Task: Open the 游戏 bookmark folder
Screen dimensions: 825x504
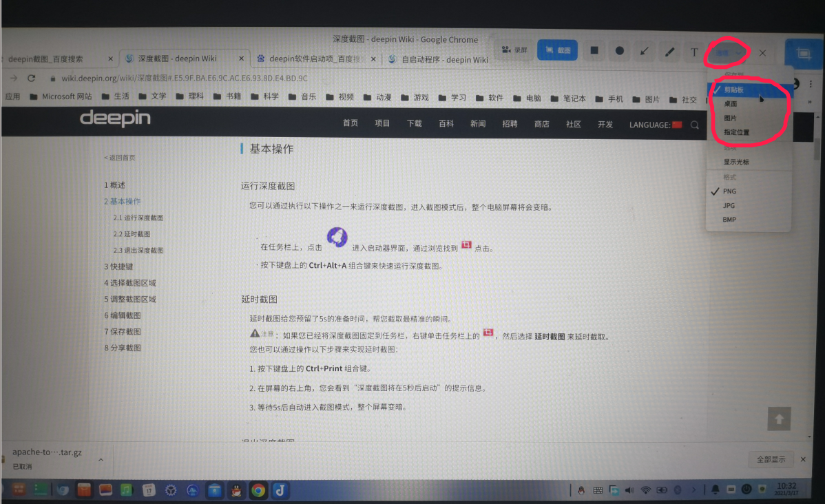Action: [415, 97]
